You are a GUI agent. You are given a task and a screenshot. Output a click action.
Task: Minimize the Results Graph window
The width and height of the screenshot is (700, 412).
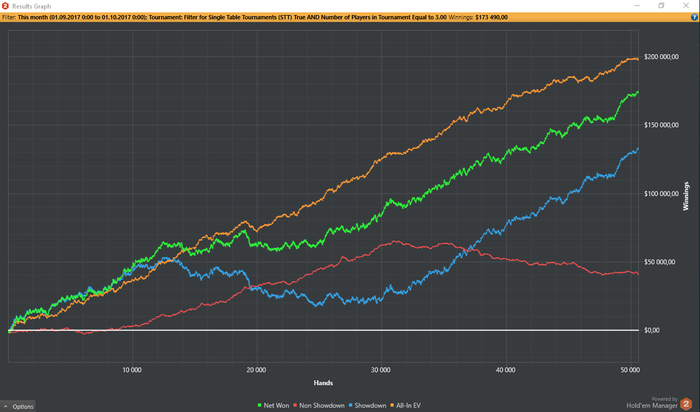(x=637, y=6)
